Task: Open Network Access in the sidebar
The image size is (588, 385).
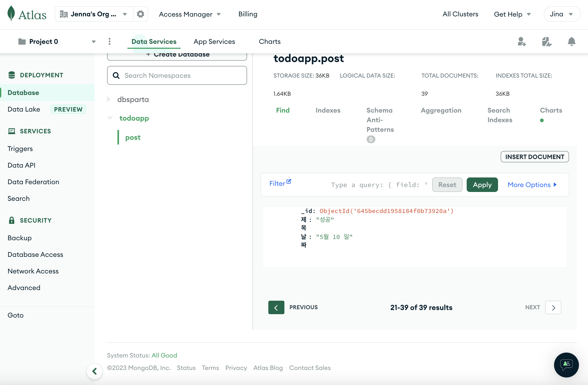Action: point(33,271)
